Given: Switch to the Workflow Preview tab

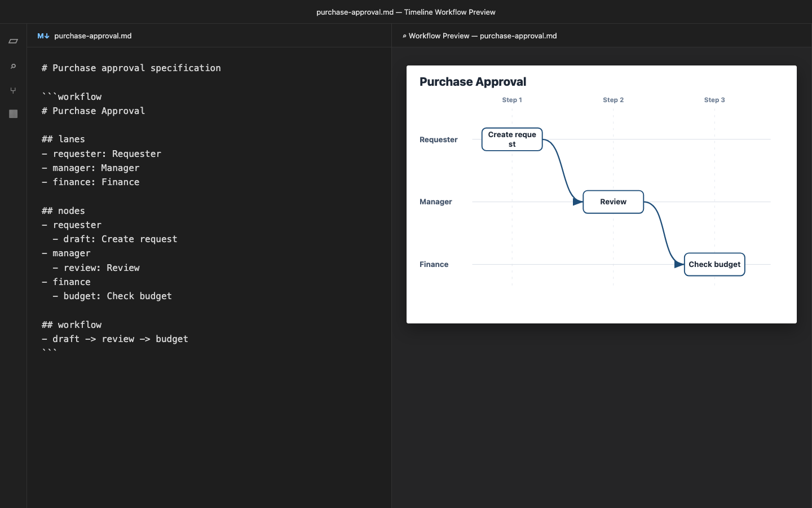Looking at the screenshot, I should 480,36.
